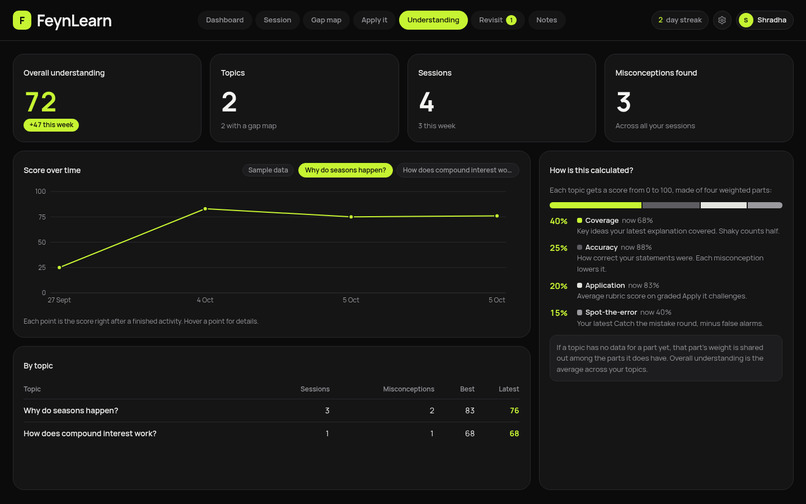Click the Sessions column header
The image size is (806, 504).
tap(315, 389)
